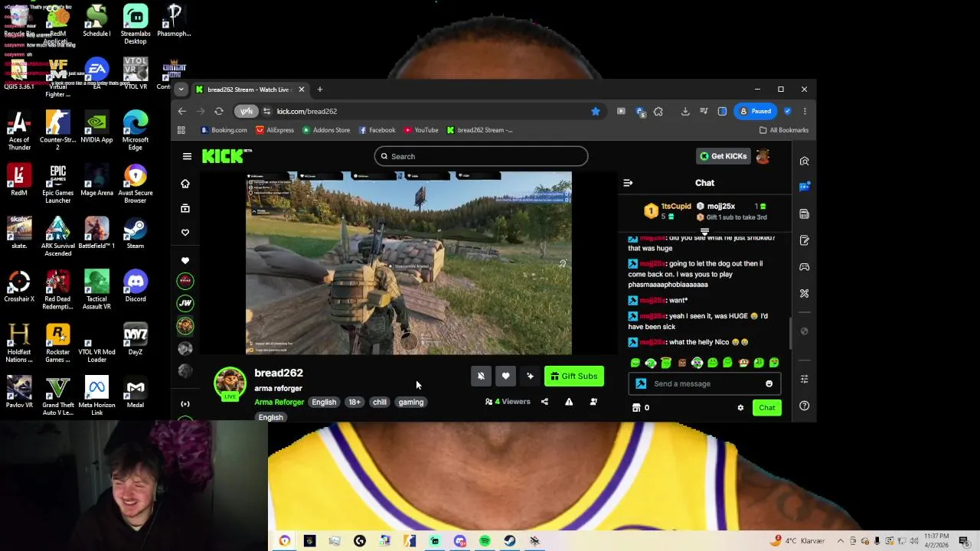Open the chat shop icon with 0
980x551 pixels.
tap(641, 408)
